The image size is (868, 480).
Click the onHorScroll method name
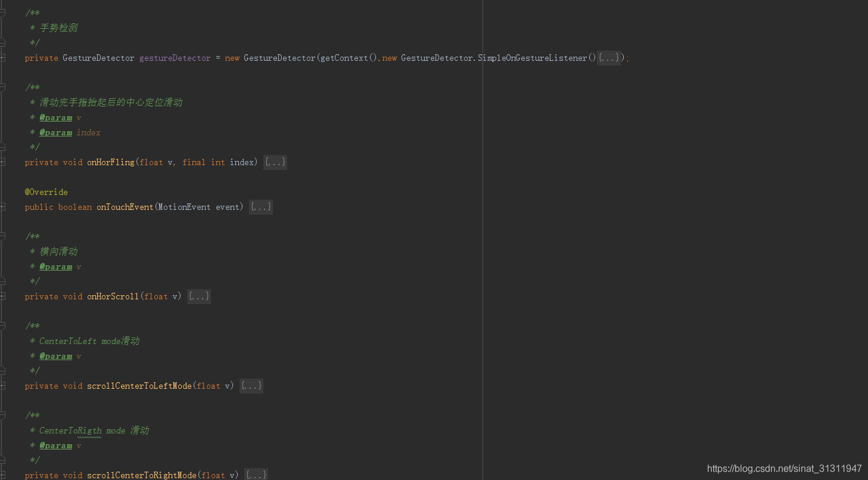(113, 296)
